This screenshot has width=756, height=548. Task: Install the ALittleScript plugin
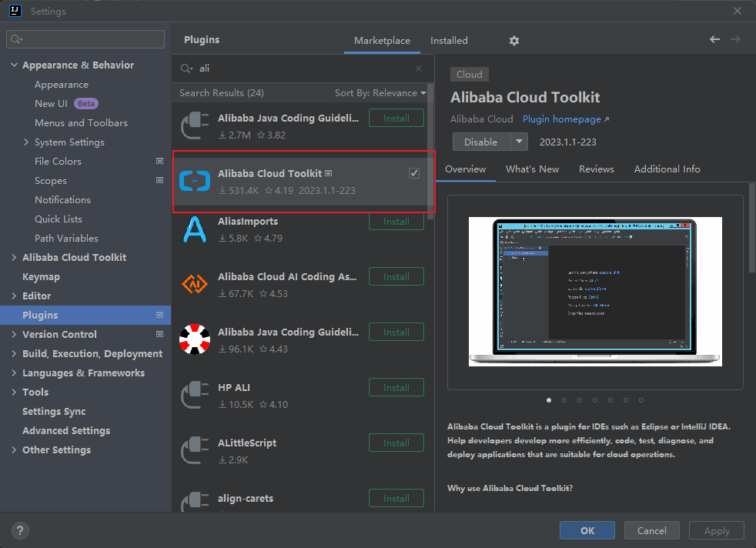pos(396,443)
